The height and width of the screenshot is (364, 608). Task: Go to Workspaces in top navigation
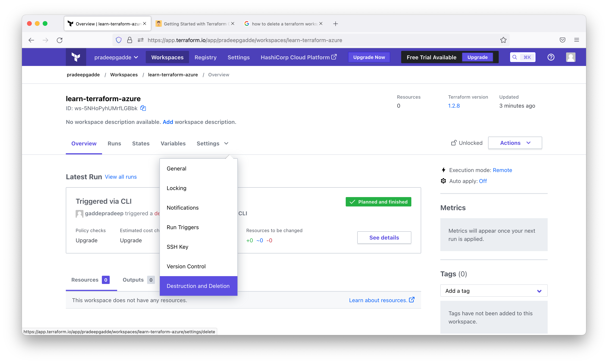pos(167,57)
